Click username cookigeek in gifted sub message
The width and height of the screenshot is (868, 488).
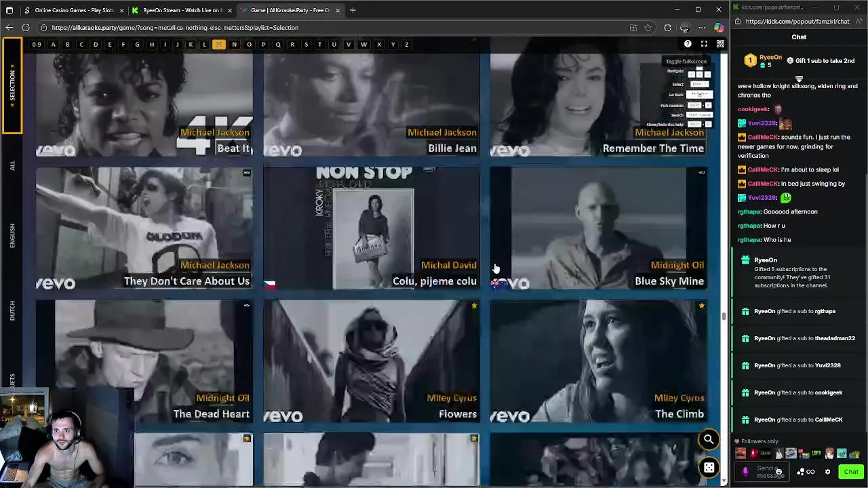click(828, 392)
